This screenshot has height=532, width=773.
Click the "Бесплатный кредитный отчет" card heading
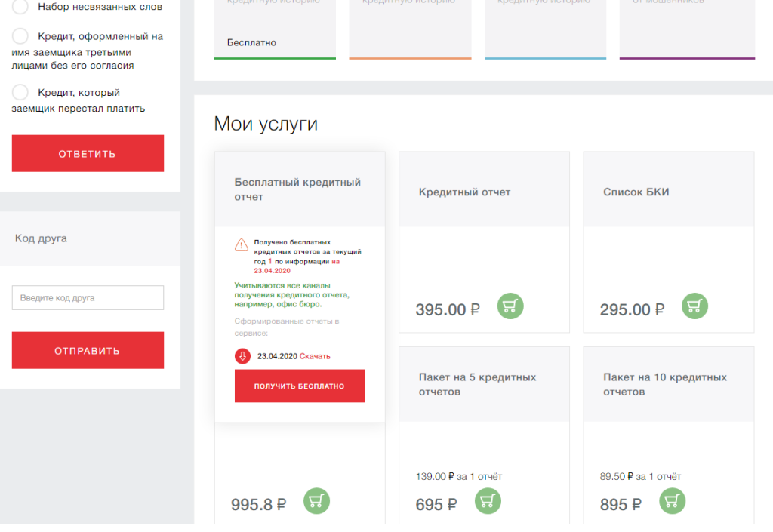297,189
